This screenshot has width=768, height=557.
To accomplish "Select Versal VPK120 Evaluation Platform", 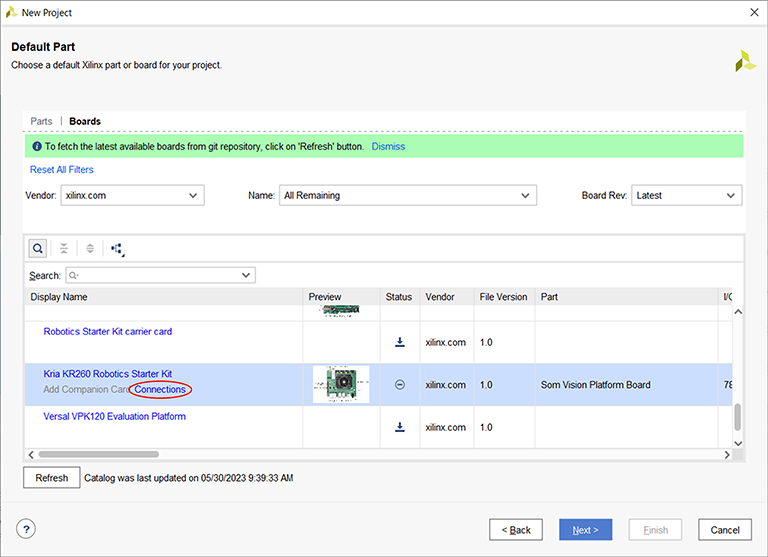I will (x=115, y=416).
